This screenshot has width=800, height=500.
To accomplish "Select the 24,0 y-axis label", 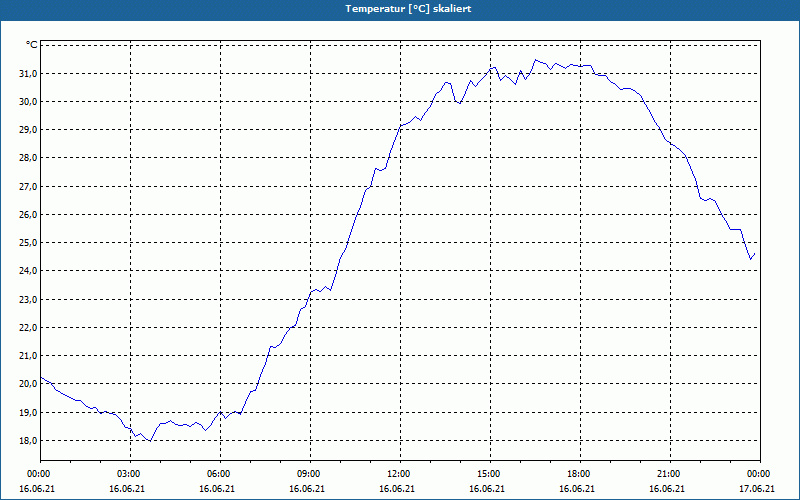I will tap(28, 270).
